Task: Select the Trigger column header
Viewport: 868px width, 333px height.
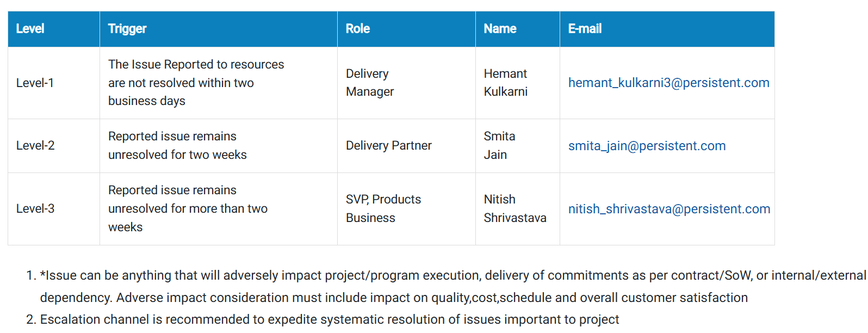Action: click(219, 29)
